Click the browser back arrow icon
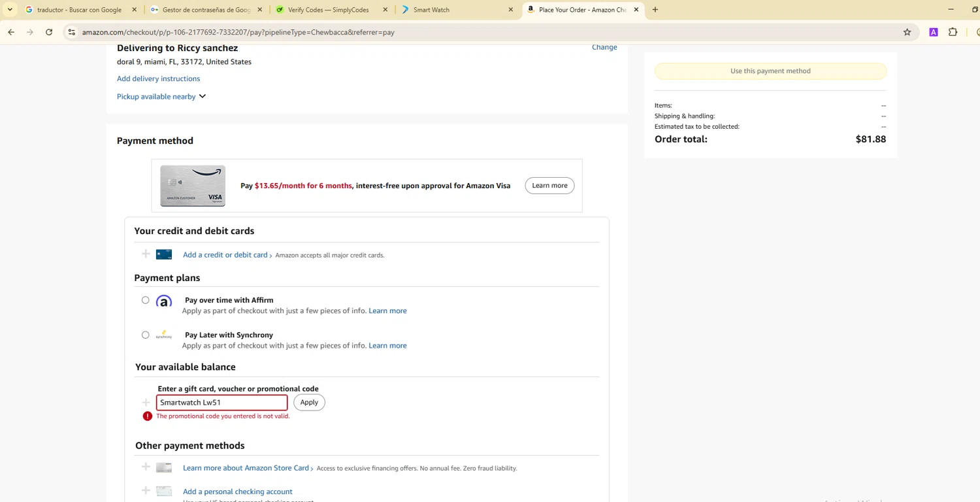This screenshot has width=980, height=502. click(x=11, y=32)
